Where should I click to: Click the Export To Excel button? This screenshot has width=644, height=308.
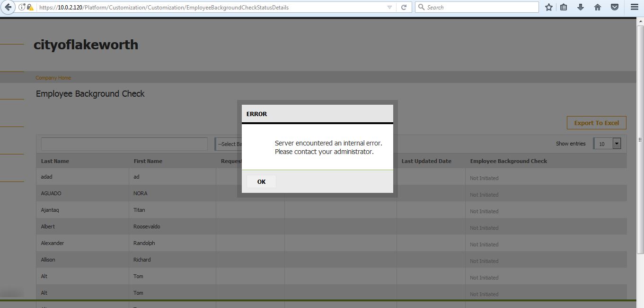pos(596,123)
